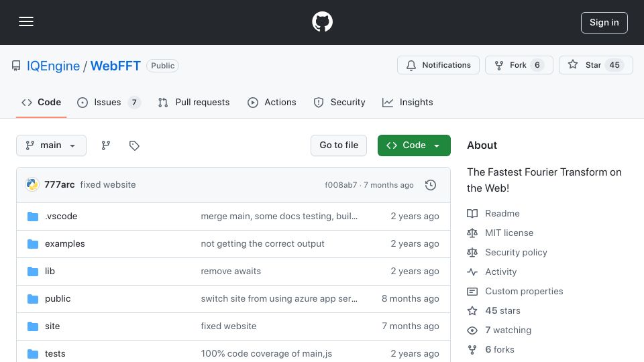This screenshot has width=644, height=362.
Task: Open commit '100% code coverage of main.js'
Action: point(266,354)
